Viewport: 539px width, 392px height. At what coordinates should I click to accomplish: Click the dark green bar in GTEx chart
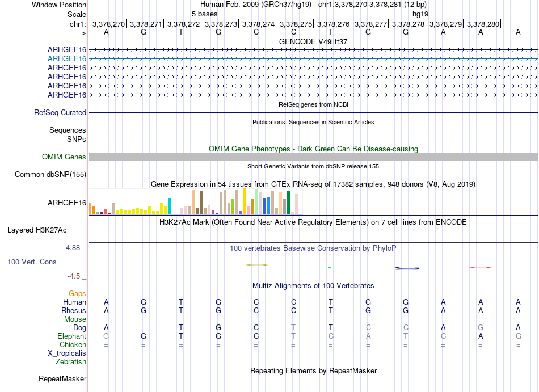(x=288, y=203)
